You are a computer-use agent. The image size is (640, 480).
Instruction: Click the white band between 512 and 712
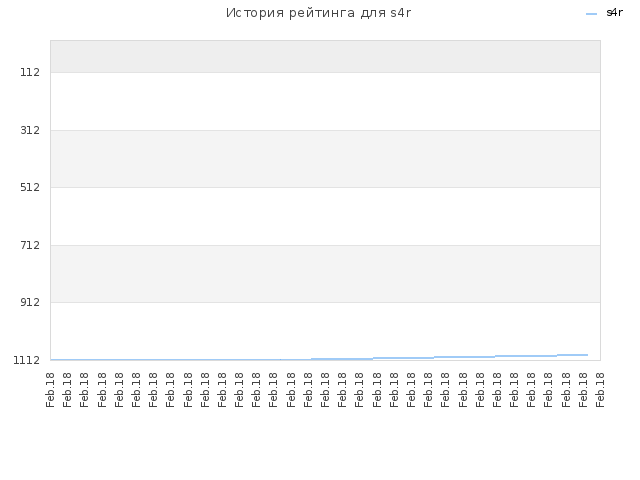pos(325,216)
